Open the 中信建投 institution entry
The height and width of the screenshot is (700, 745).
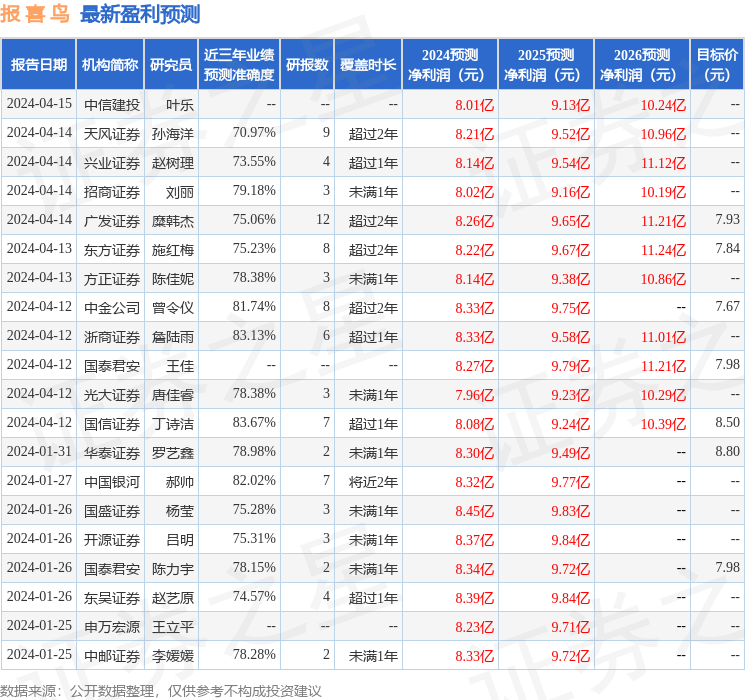pos(111,104)
